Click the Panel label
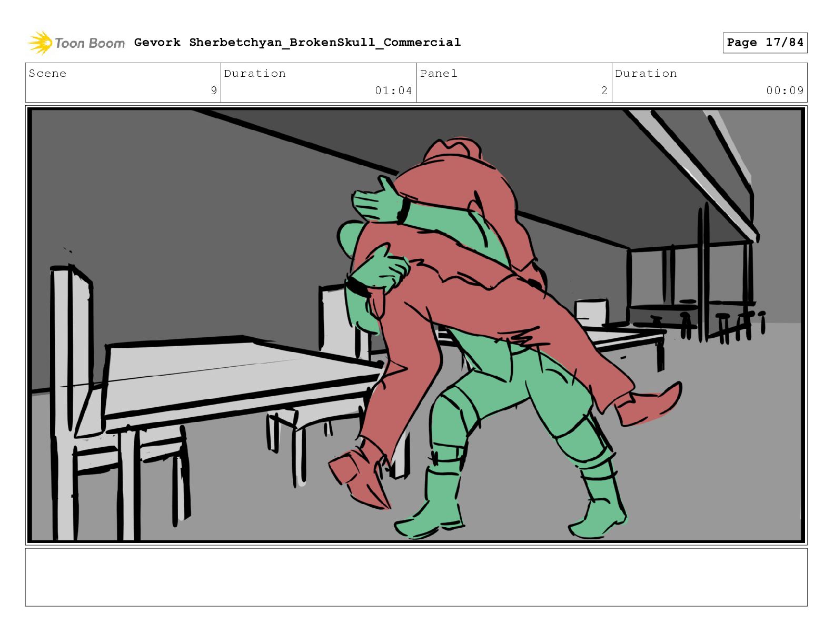The width and height of the screenshot is (834, 644). [439, 73]
